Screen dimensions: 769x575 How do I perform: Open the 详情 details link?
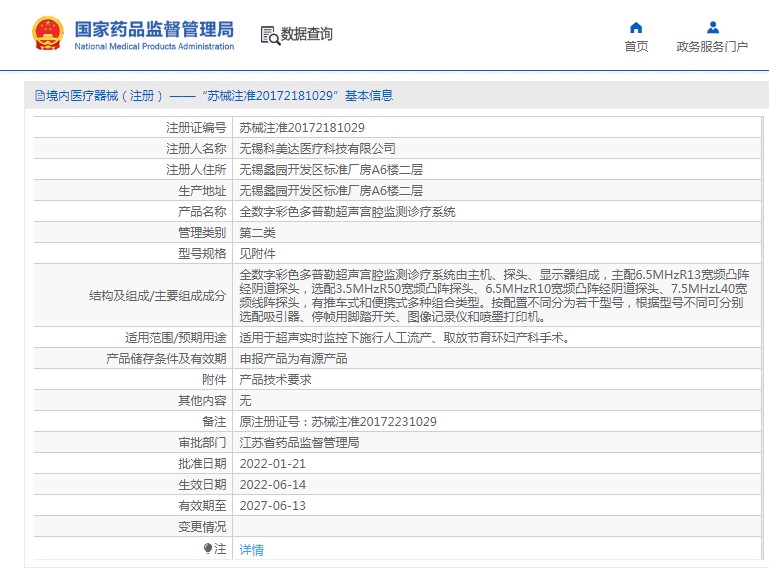pos(252,549)
